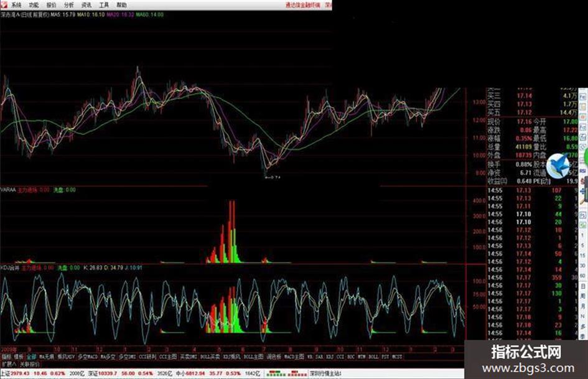The height and width of the screenshot is (379, 588).
Task: Open the 功能 menu
Action: tap(34, 5)
